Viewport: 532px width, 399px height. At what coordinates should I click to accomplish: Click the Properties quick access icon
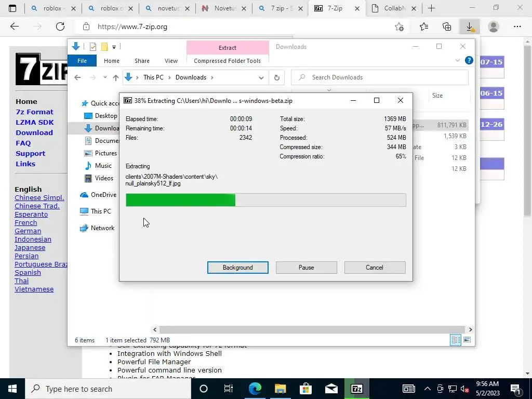point(93,47)
